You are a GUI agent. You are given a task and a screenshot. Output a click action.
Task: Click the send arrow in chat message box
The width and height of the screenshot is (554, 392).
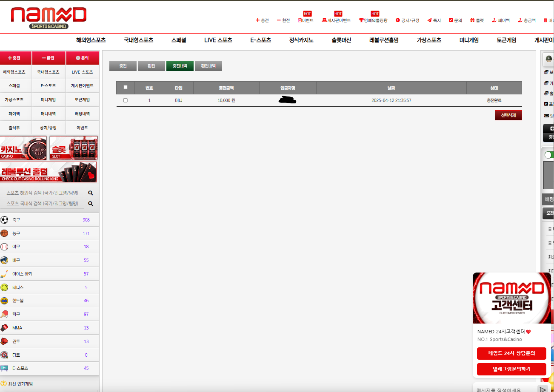(x=542, y=389)
